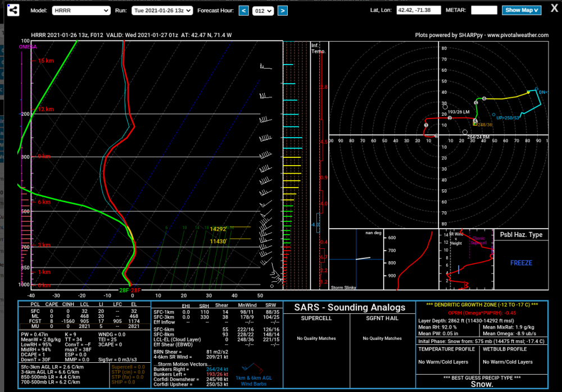
Task: Click the METAR input box
Action: click(484, 10)
